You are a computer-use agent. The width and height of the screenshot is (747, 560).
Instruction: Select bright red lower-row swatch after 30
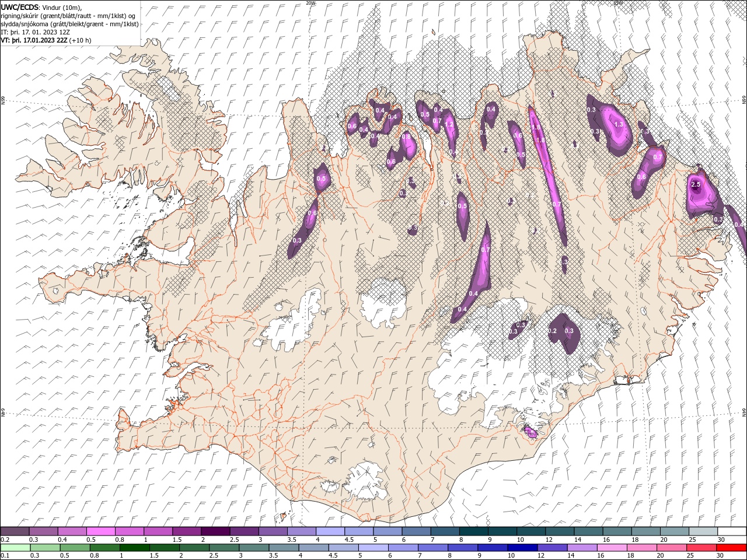731,548
